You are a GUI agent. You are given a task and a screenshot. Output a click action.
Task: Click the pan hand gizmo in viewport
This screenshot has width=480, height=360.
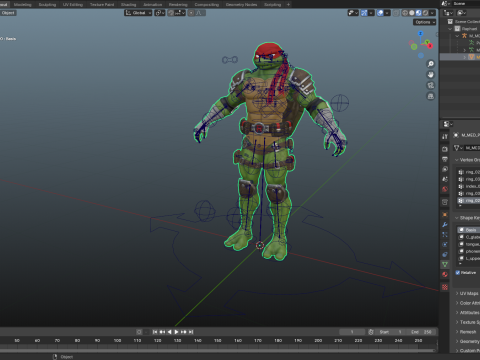point(431,75)
